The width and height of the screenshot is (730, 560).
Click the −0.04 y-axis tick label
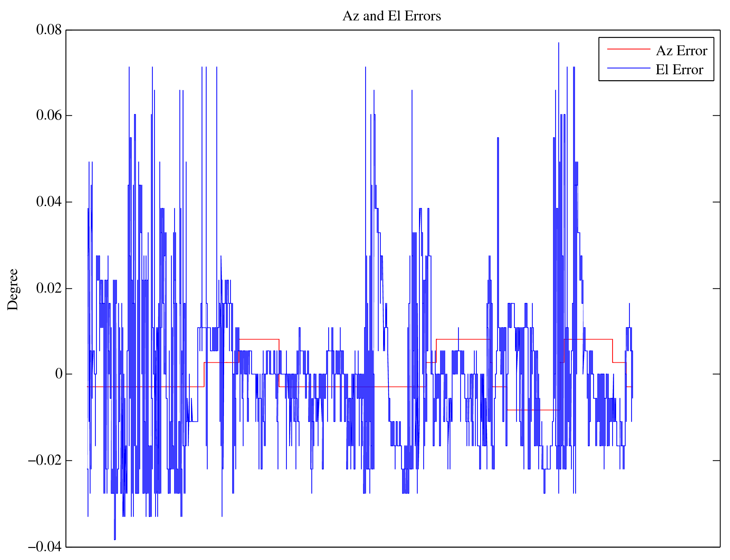pyautogui.click(x=45, y=547)
